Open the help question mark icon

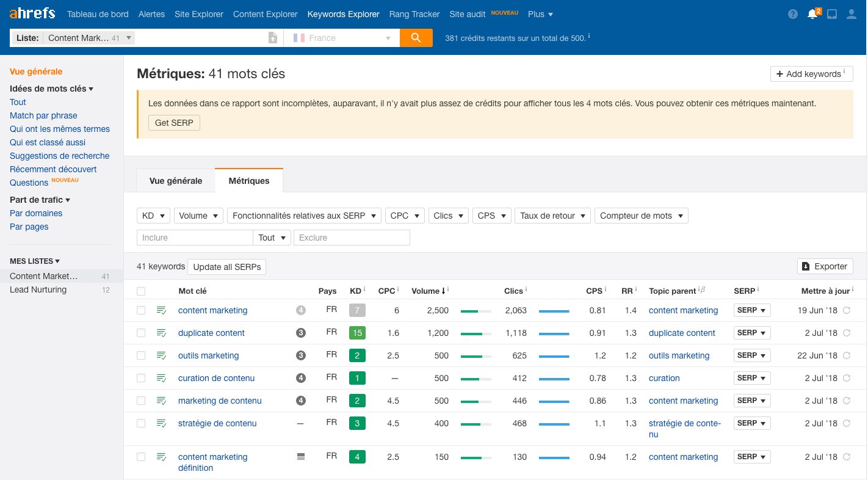coord(793,14)
